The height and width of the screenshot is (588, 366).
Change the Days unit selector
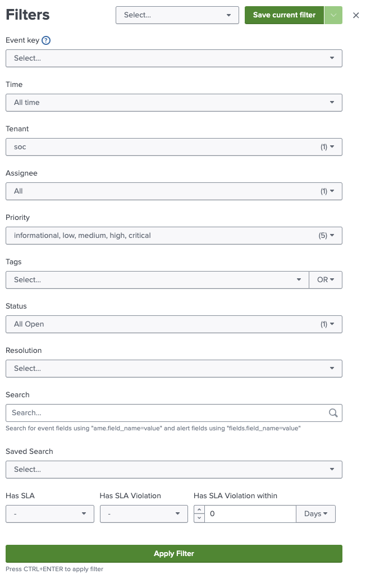(315, 513)
